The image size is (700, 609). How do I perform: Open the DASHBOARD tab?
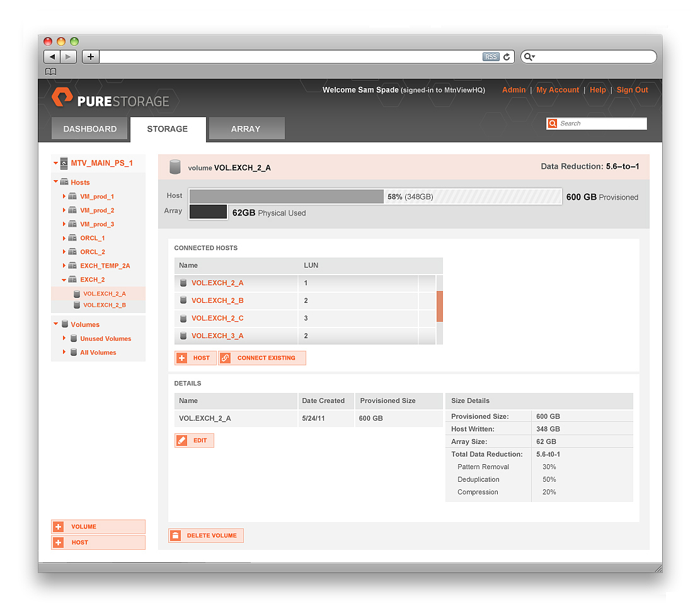point(89,128)
